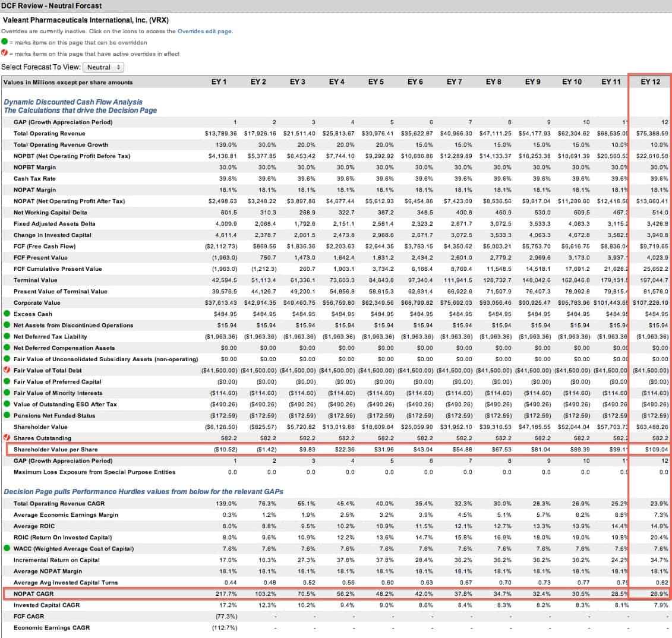Click green legend icon for overridable items

click(x=5, y=42)
